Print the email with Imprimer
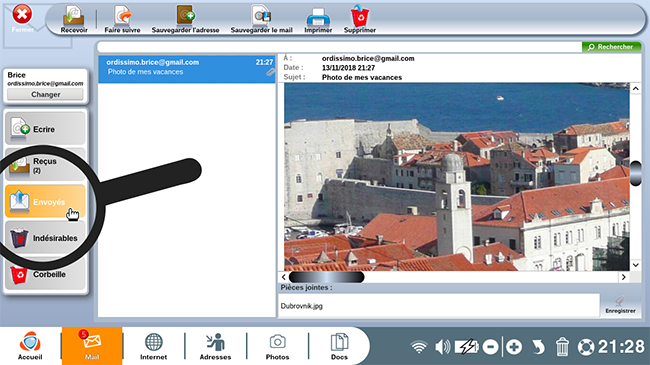 pos(318,19)
